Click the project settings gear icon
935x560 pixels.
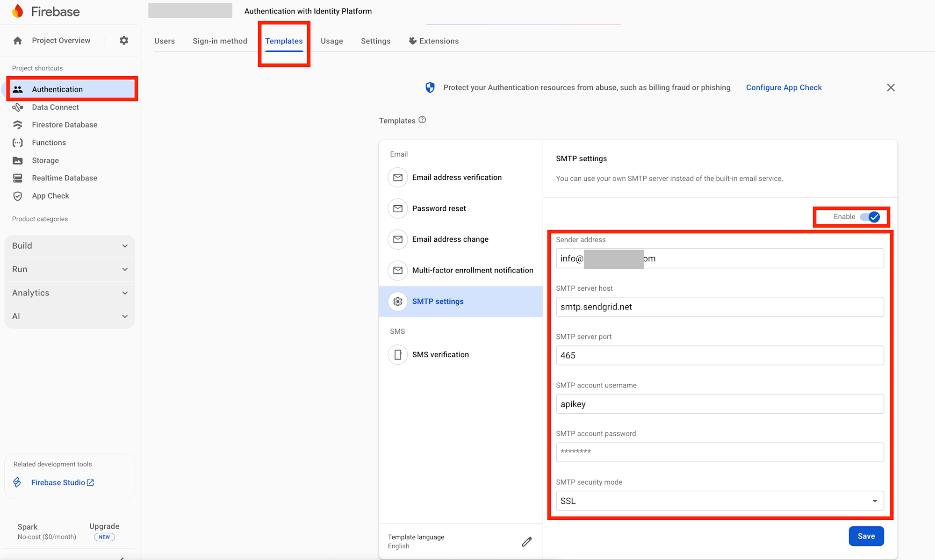124,41
